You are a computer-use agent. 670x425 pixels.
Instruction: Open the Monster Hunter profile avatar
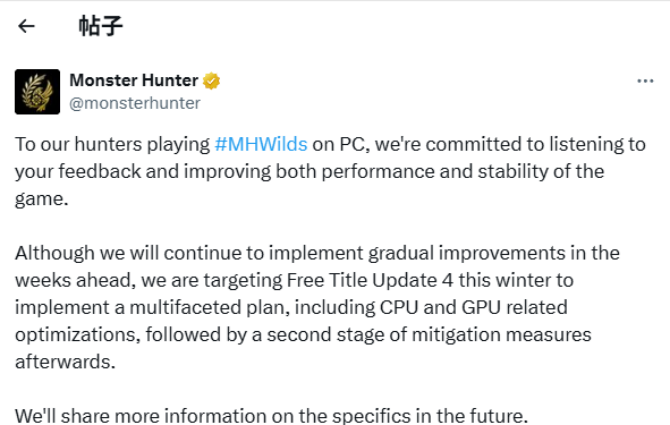pos(37,91)
